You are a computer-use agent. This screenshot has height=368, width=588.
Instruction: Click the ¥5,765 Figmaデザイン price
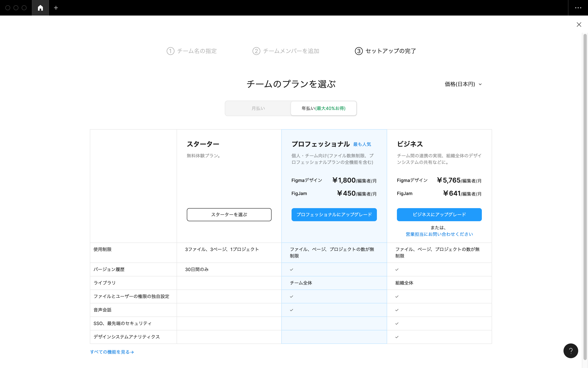coord(459,180)
